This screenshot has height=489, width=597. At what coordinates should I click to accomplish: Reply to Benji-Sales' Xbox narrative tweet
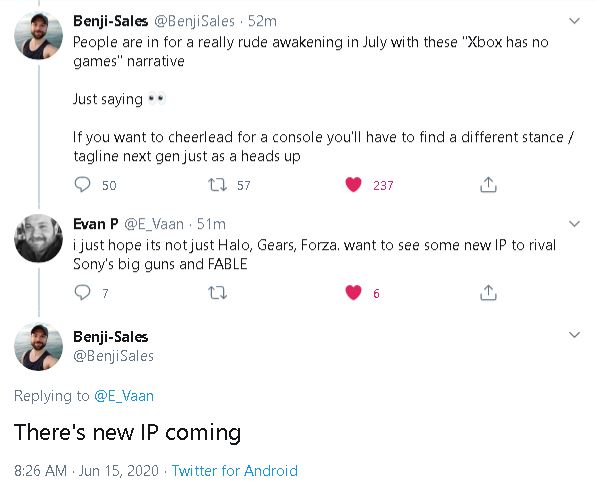[x=82, y=185]
